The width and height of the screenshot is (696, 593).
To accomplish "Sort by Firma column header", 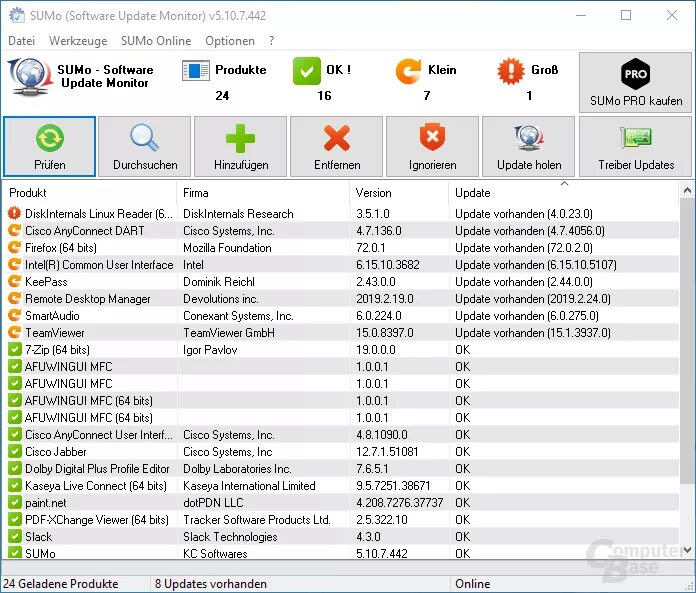I will coord(264,193).
